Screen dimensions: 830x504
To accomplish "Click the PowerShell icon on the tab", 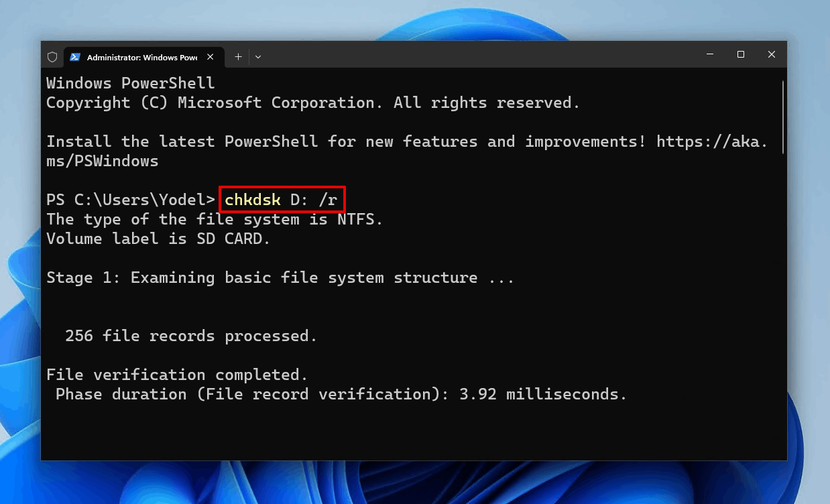I will coord(76,57).
